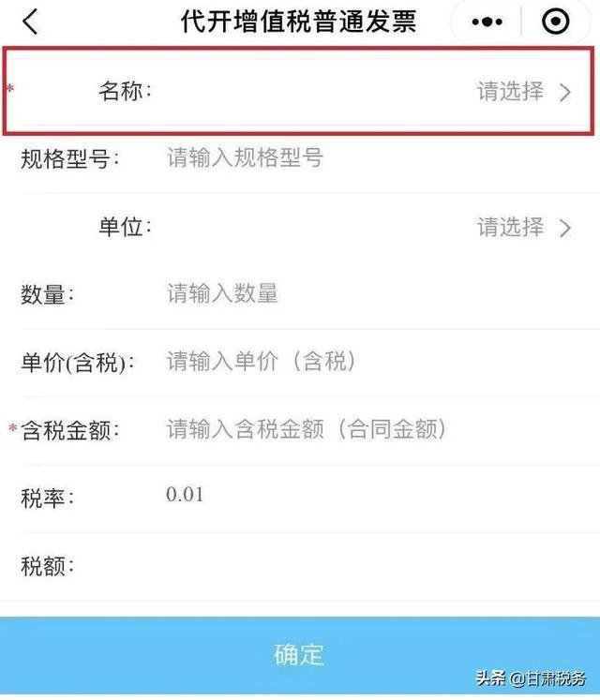Tap the blue 确定 button
Screen dimensions: 600x700
pos(300,655)
